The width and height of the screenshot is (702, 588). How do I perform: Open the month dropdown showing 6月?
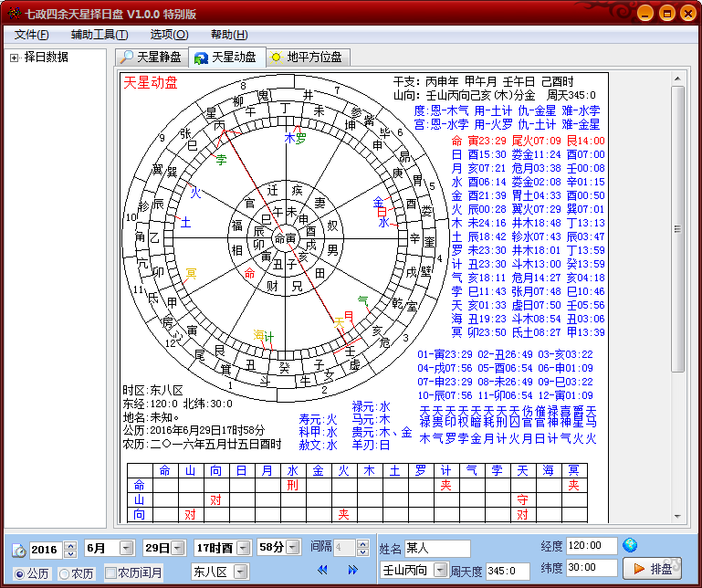coord(127,547)
